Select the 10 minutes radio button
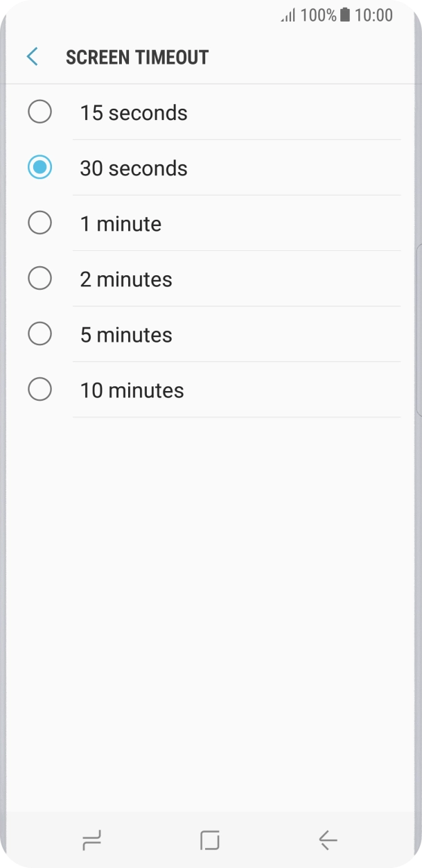The height and width of the screenshot is (868, 422). 39,389
